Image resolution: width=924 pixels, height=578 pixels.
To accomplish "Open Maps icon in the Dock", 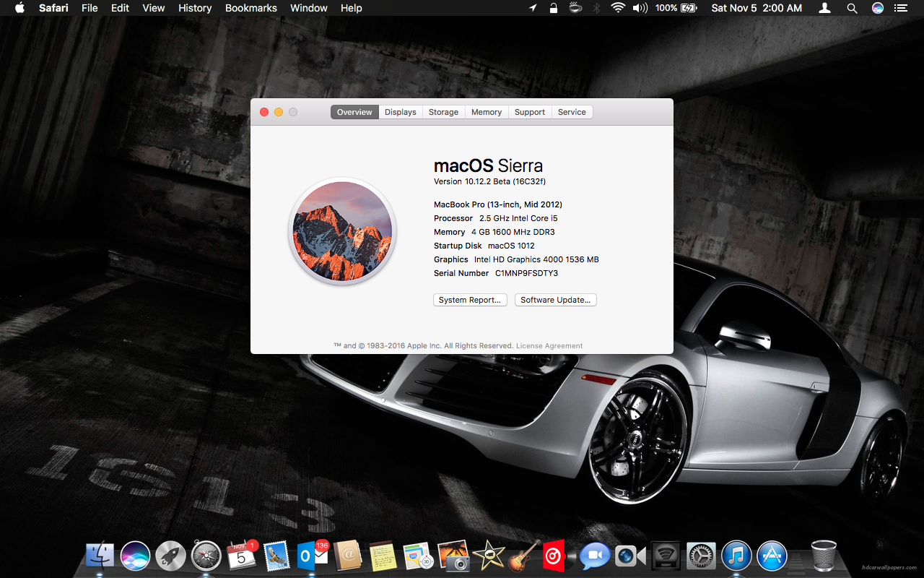I will pos(417,556).
